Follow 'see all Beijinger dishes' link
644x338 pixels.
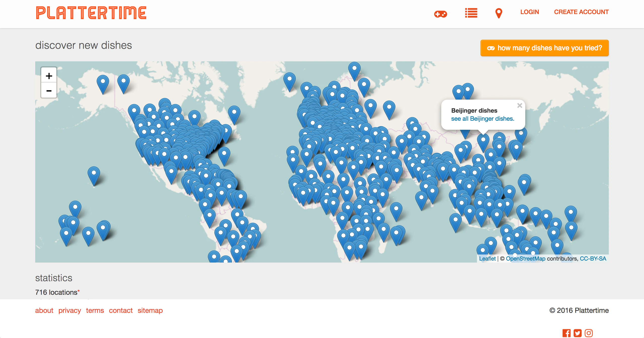point(482,119)
